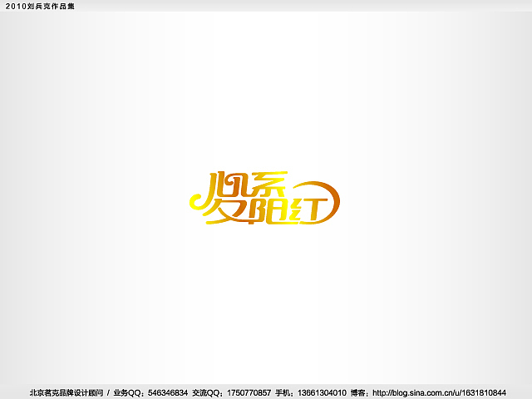
Task: Click the mobile number 13661304010
Action: click(322, 393)
